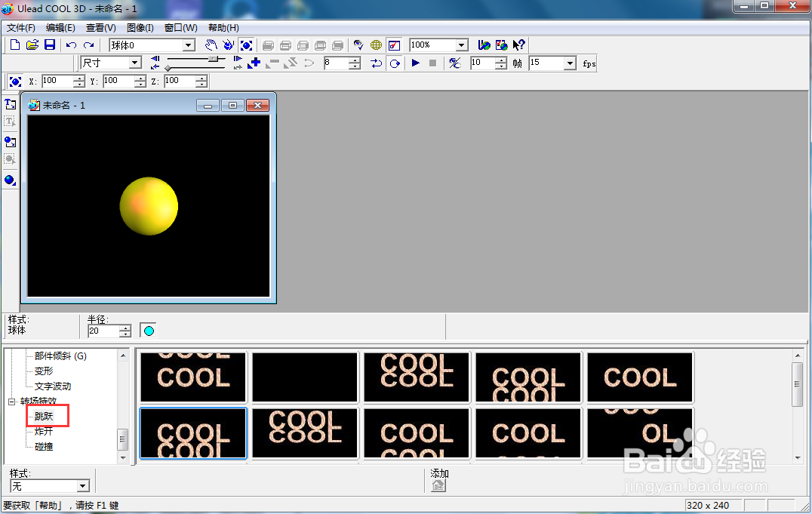
Task: Toggle ping-pong playback mode icon
Action: (x=377, y=63)
